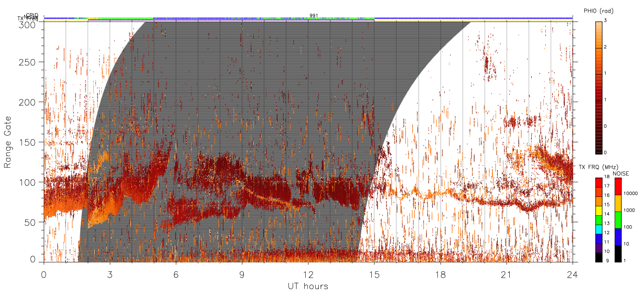644x297 pixels.
Task: Select the '1' label in NOISE legend
Action: pyautogui.click(x=625, y=261)
